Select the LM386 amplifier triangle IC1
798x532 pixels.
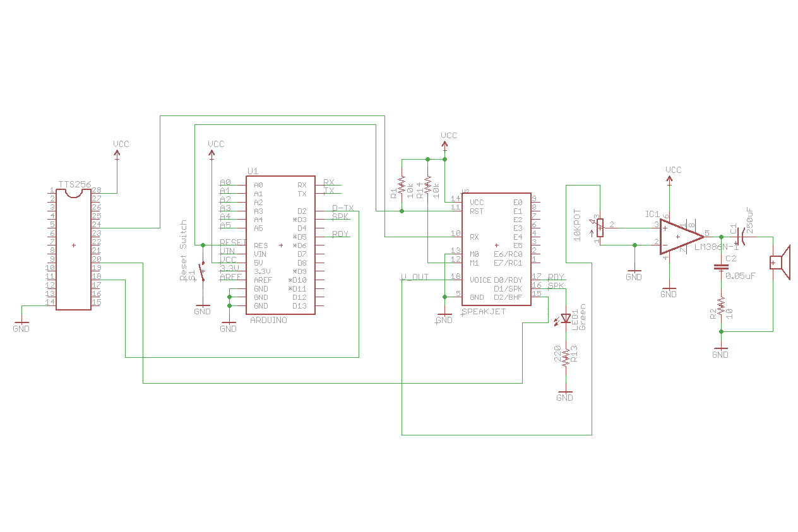(682, 237)
